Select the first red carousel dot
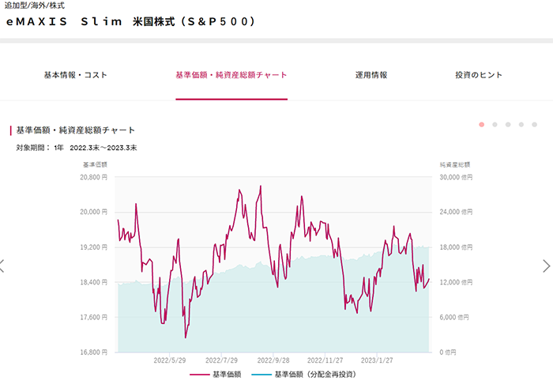The width and height of the screenshot is (553, 392). click(481, 125)
